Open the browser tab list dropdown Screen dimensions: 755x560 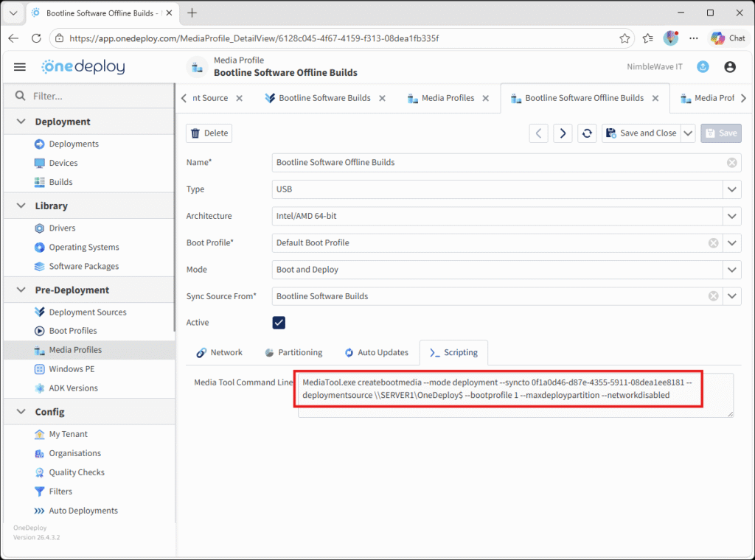pos(13,13)
